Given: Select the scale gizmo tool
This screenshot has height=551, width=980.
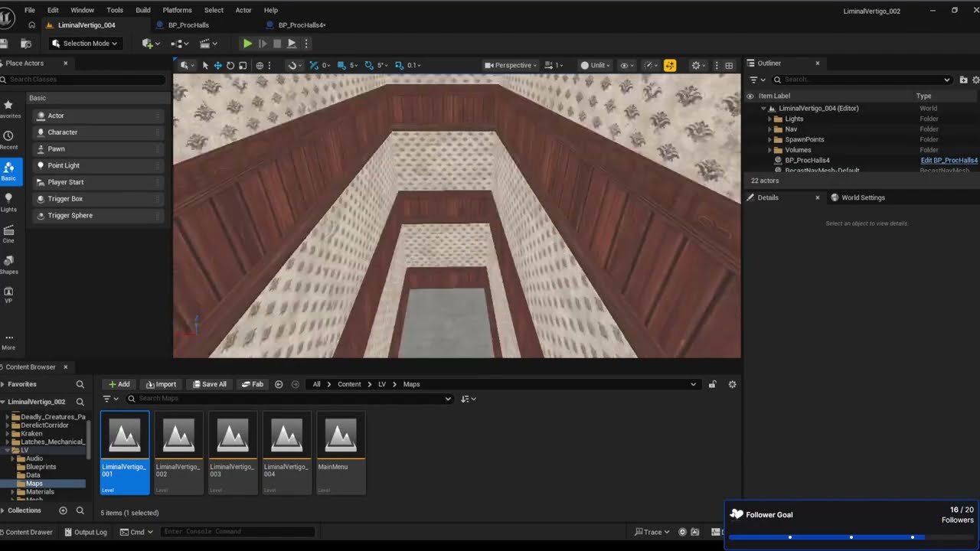Looking at the screenshot, I should click(x=243, y=65).
